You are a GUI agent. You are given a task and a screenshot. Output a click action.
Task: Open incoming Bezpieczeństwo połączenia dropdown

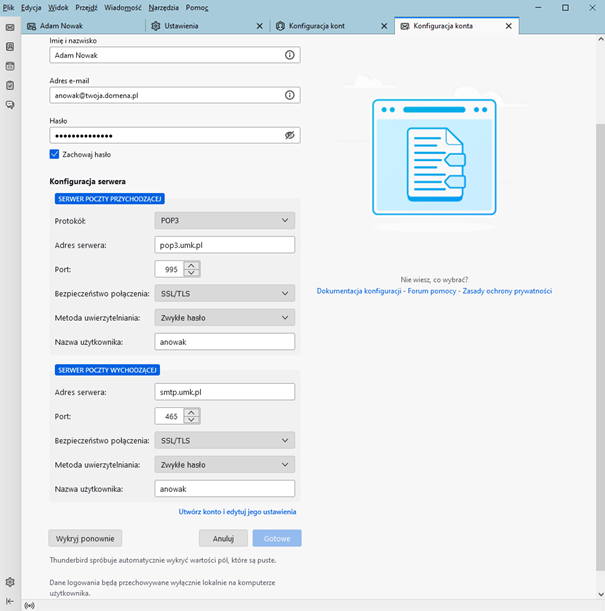coord(225,293)
